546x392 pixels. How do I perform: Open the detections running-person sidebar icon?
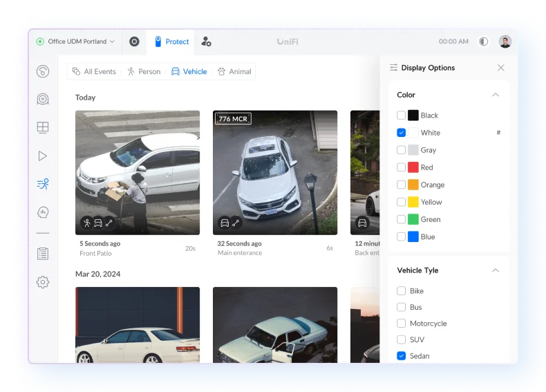click(x=43, y=184)
